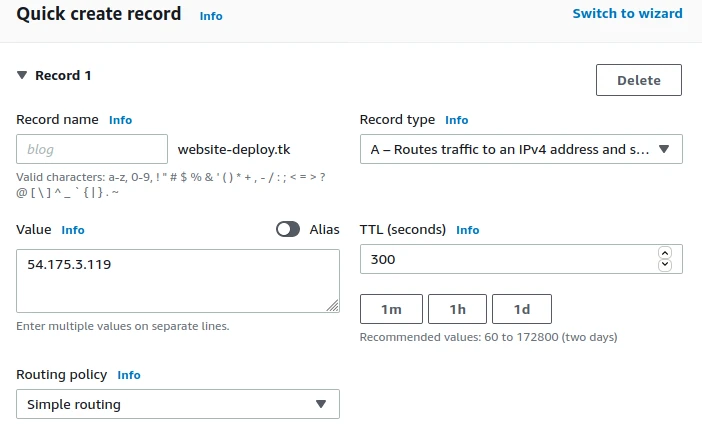Set TTL to 1d preset

pos(521,309)
